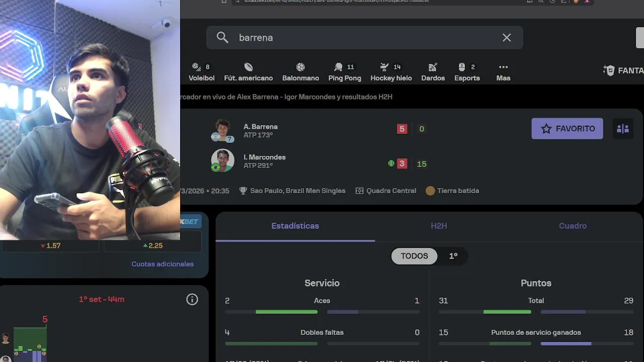Click Puntos de servicio ganados label

tap(536, 332)
